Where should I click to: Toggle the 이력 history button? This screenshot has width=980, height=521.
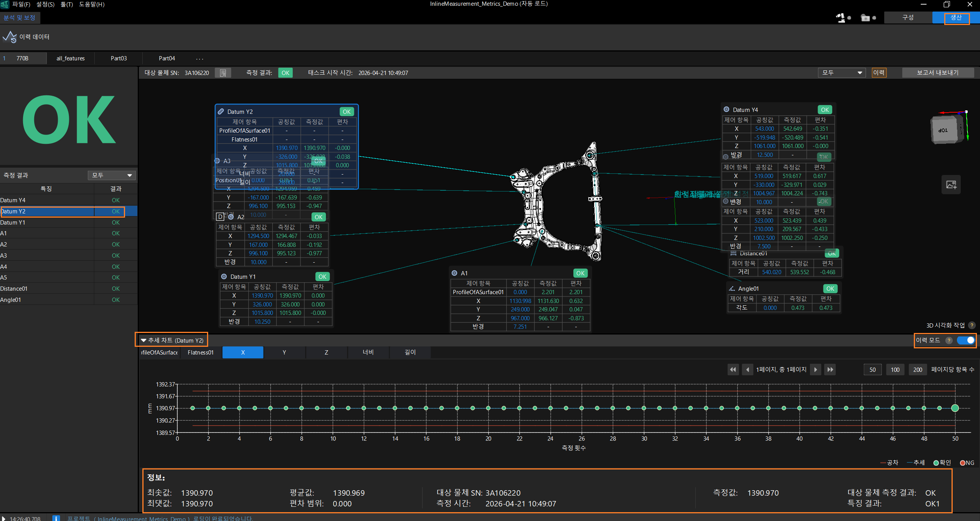point(879,73)
